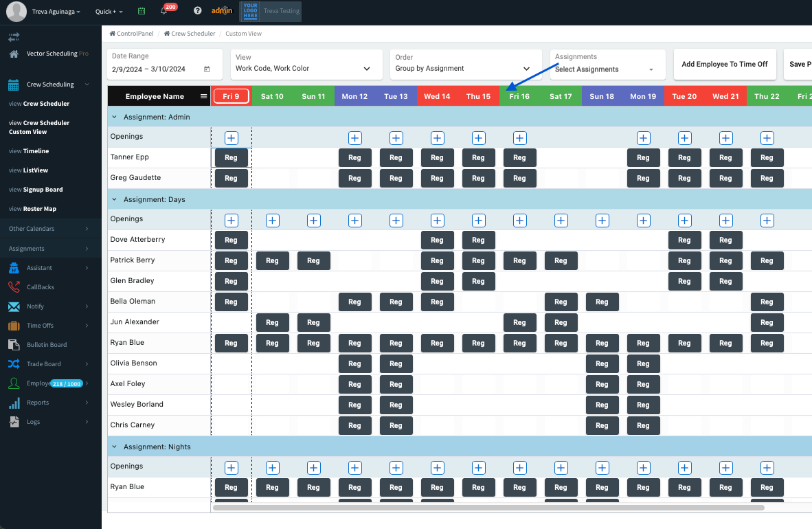
Task: Click ControlPanel breadcrumb link
Action: (131, 34)
